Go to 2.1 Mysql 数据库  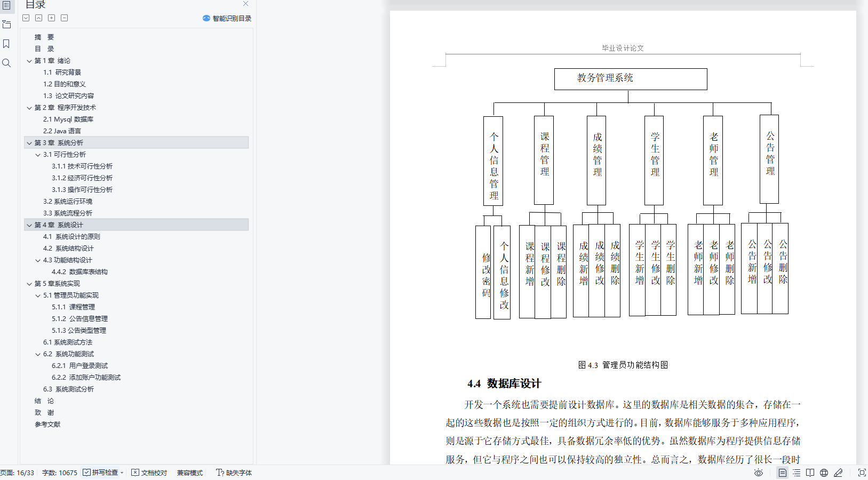point(68,119)
